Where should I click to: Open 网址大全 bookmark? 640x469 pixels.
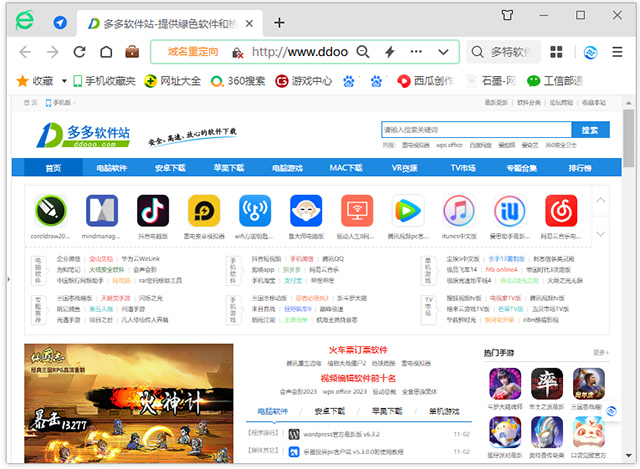(x=172, y=81)
